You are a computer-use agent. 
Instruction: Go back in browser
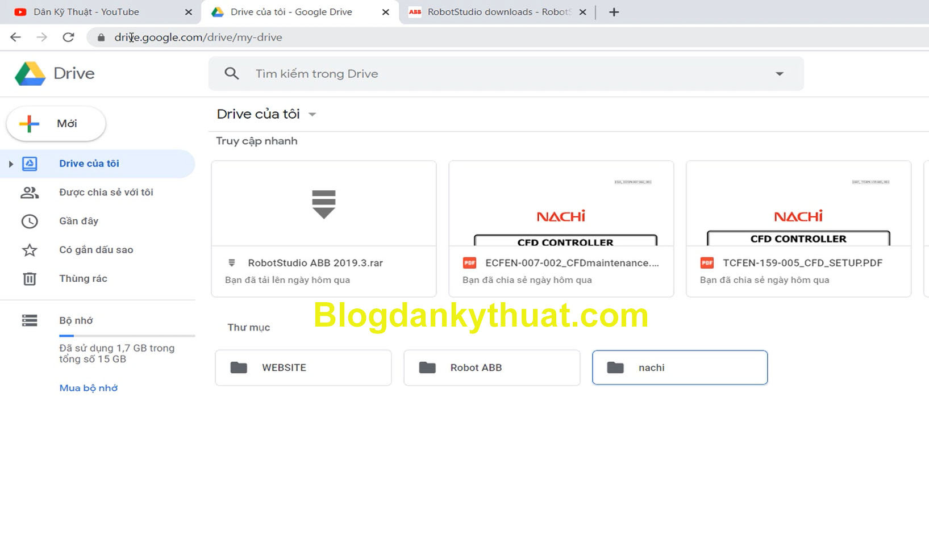pyautogui.click(x=15, y=37)
